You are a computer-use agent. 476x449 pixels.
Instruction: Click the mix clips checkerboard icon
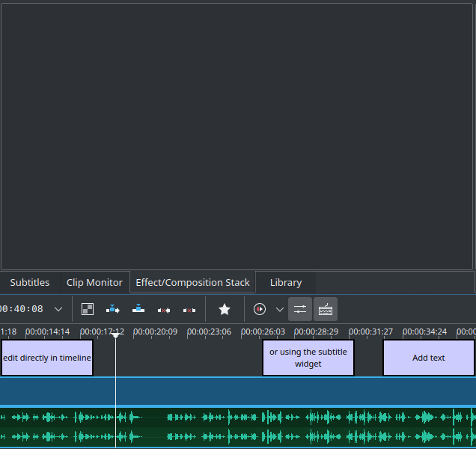pos(88,309)
